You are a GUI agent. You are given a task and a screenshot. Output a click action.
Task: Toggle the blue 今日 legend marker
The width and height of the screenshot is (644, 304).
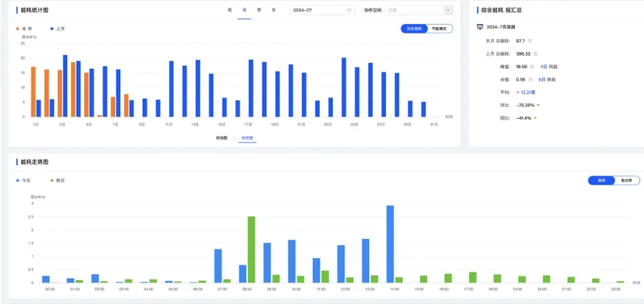coord(18,181)
